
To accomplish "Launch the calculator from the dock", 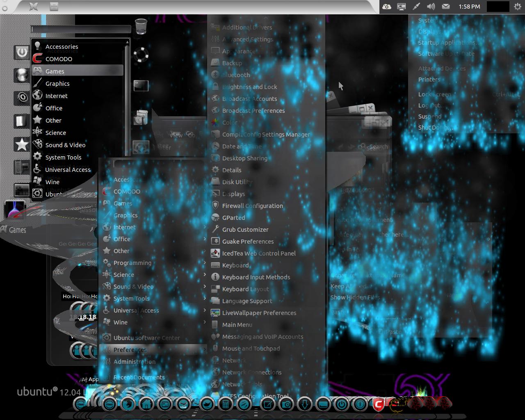I will 225,404.
